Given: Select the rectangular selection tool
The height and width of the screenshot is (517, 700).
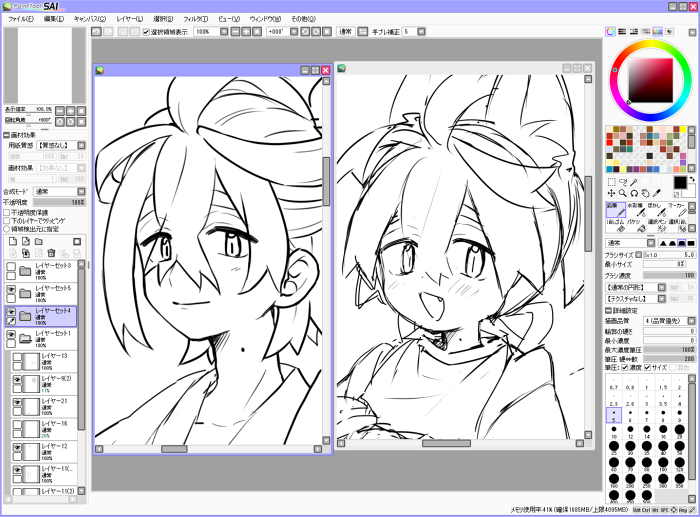Looking at the screenshot, I should coord(611,182).
